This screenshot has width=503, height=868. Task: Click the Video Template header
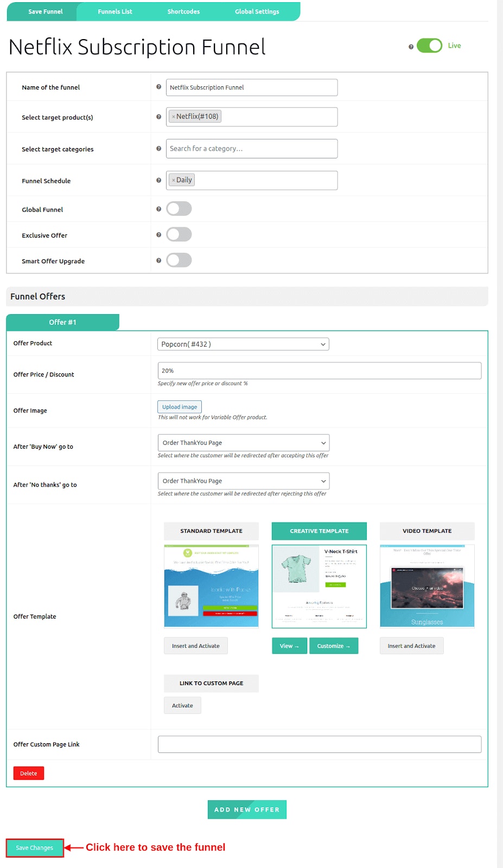[427, 531]
